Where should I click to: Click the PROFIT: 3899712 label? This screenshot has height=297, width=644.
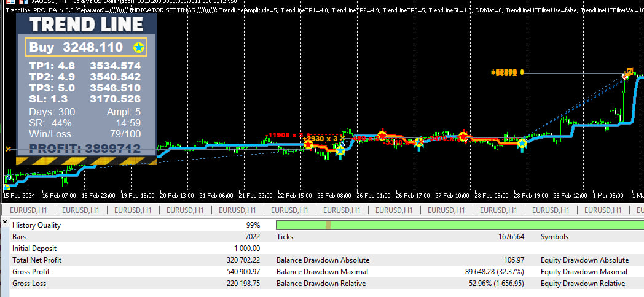85,148
